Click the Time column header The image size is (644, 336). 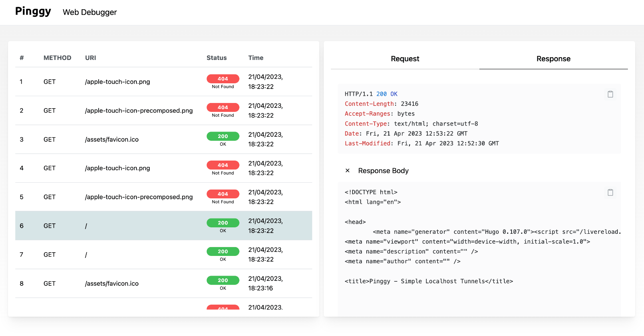tap(256, 58)
